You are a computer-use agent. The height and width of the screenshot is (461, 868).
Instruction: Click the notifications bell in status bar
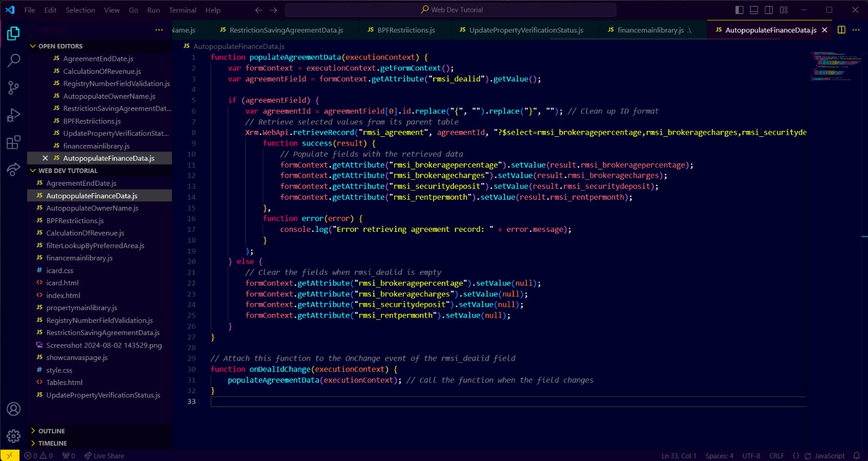click(857, 456)
